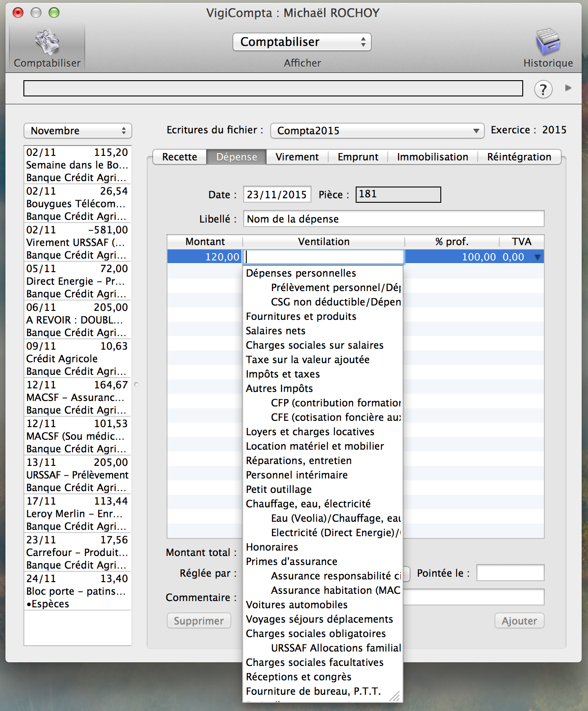Image resolution: width=588 pixels, height=711 pixels.
Task: Switch to the Recette tab
Action: point(180,157)
